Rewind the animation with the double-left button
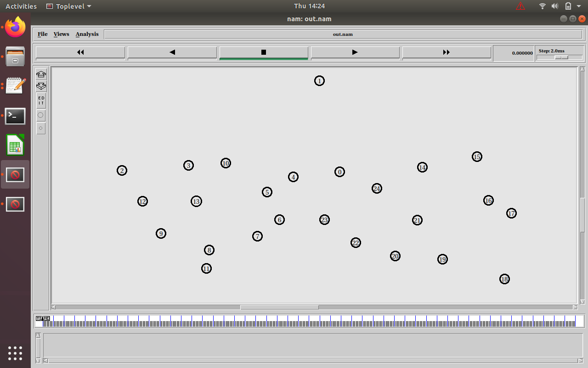 tap(80, 52)
